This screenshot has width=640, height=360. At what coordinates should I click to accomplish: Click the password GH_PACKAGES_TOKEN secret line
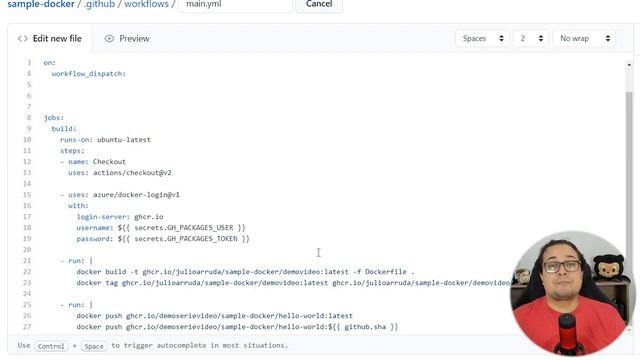pyautogui.click(x=163, y=239)
